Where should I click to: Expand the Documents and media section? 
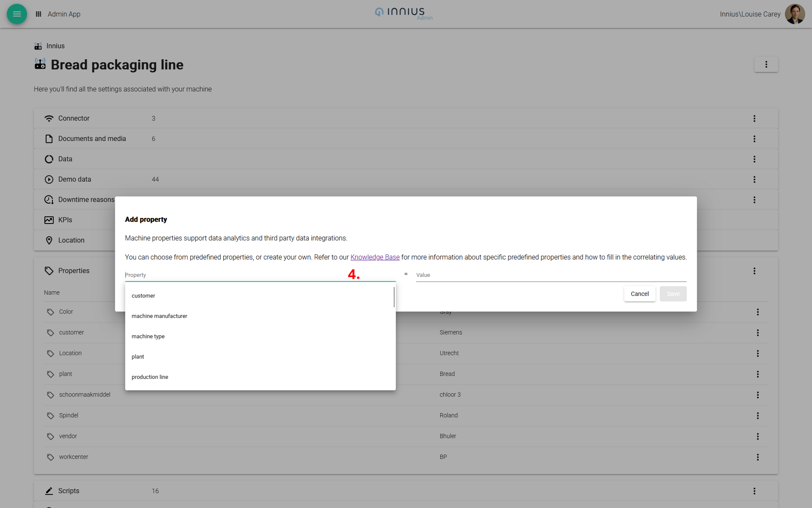[406, 139]
